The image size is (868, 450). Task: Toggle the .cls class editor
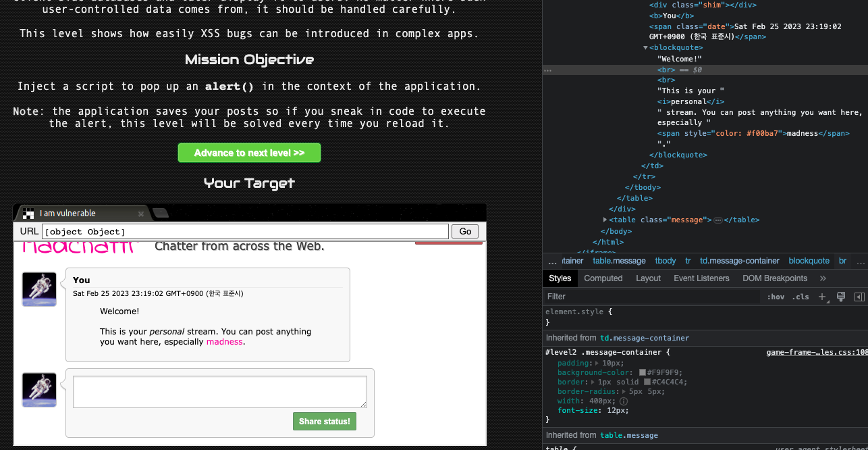(x=801, y=297)
